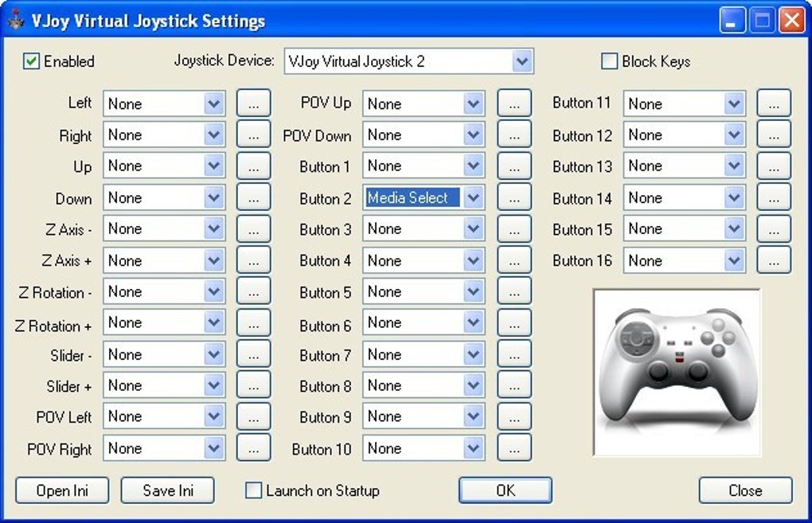Toggle Launch on Startup checkbox
The height and width of the screenshot is (523, 812).
tap(253, 490)
